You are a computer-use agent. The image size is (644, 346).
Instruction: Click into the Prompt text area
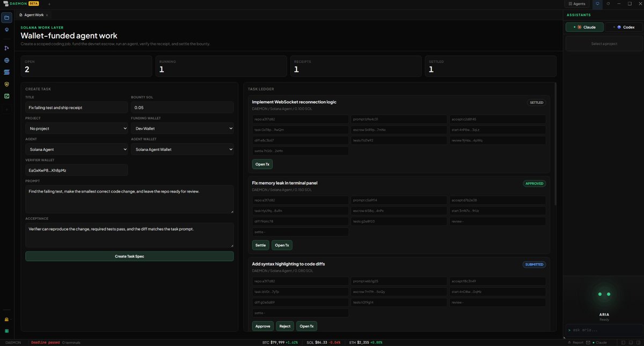coord(129,199)
